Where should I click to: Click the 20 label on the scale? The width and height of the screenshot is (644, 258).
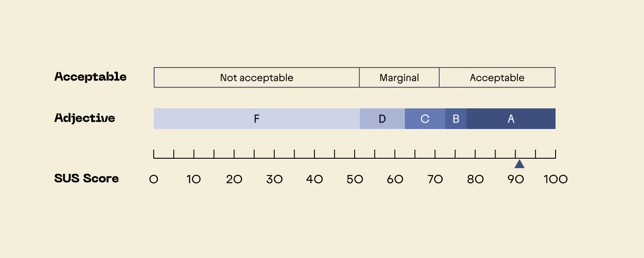click(234, 179)
